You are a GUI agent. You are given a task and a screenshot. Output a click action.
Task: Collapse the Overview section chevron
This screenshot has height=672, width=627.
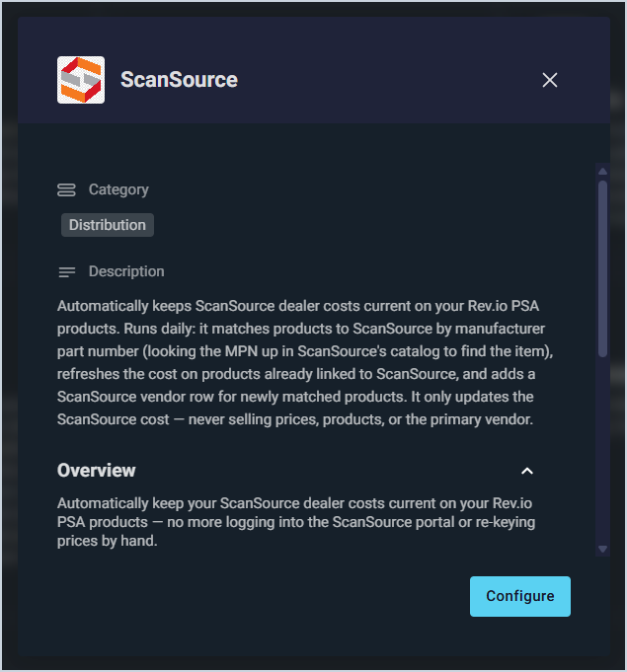[526, 471]
